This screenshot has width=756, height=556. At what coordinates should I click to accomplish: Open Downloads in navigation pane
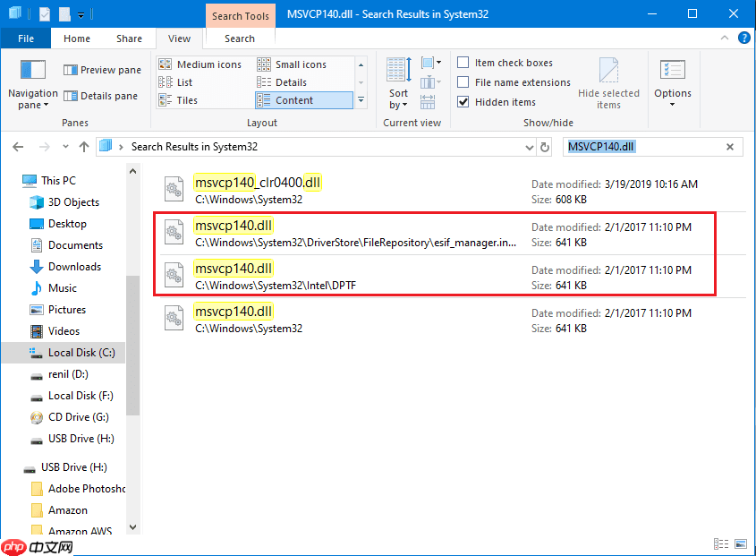pyautogui.click(x=65, y=267)
